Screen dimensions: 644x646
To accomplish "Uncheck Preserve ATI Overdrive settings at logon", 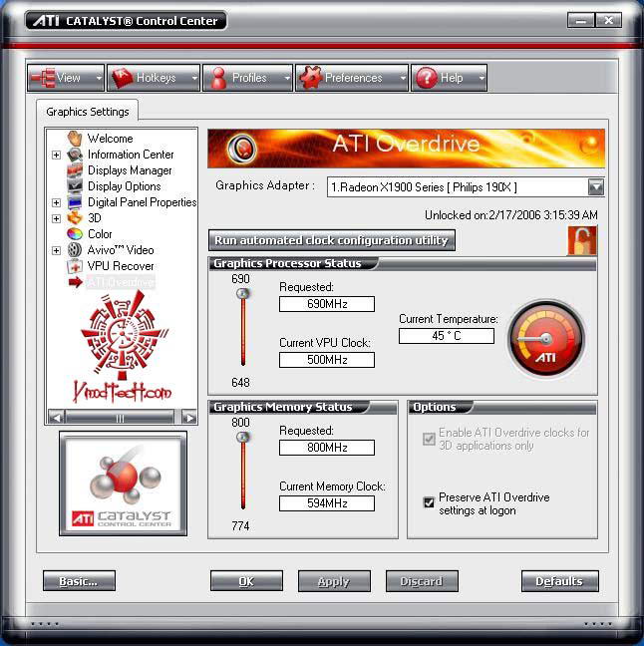I will coord(429,502).
